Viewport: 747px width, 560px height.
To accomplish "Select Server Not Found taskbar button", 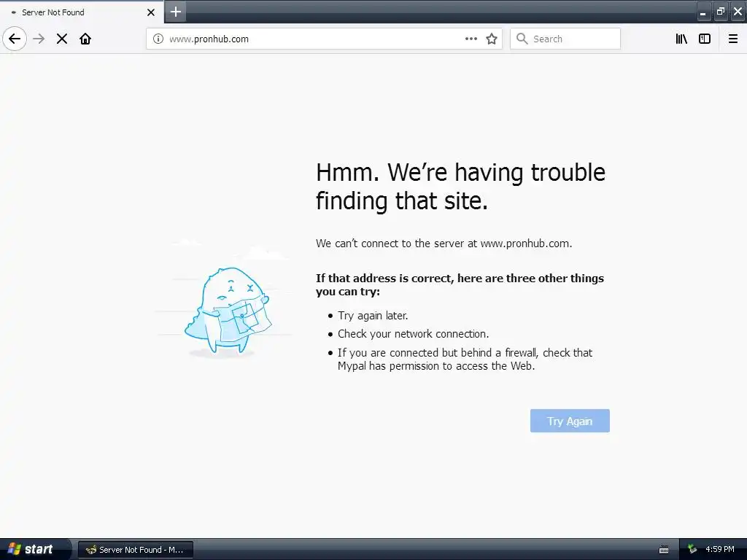I will (x=135, y=550).
